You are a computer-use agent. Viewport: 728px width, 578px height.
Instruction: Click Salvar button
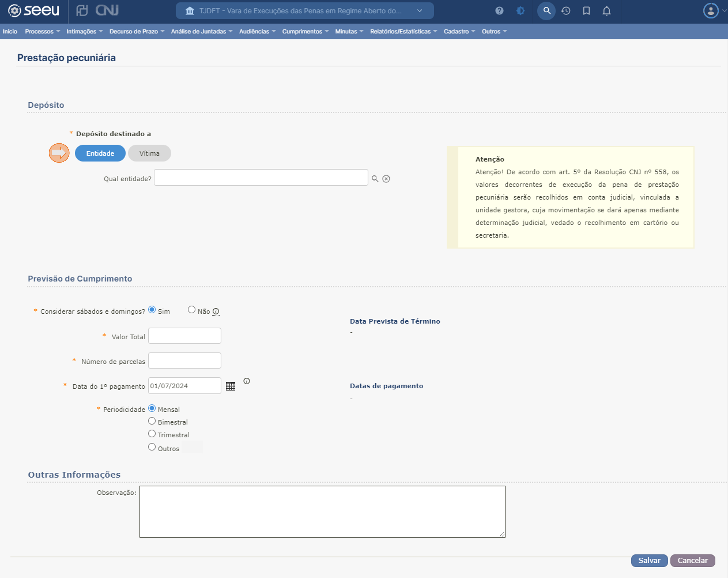tap(649, 560)
